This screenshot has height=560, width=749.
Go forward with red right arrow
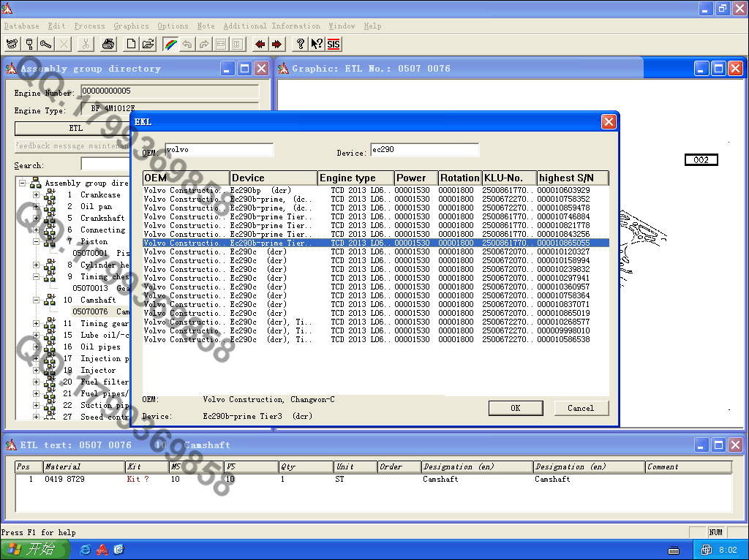(276, 44)
